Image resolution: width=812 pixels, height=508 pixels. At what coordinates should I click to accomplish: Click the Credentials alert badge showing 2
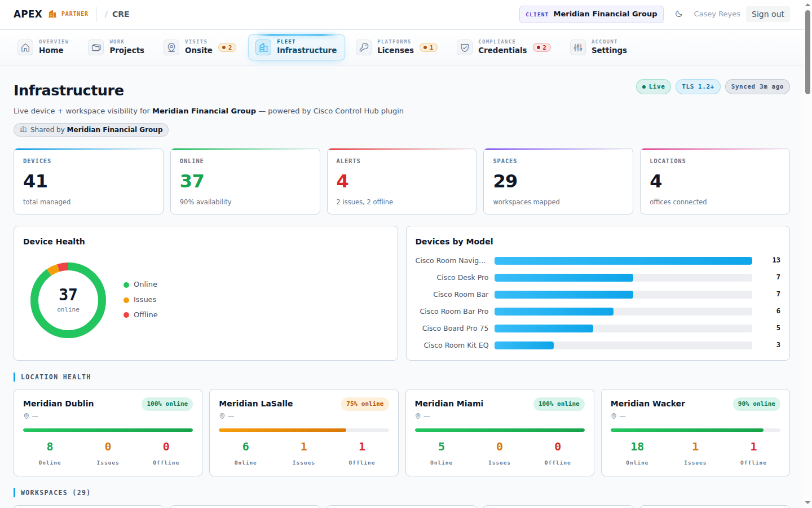[x=542, y=47]
